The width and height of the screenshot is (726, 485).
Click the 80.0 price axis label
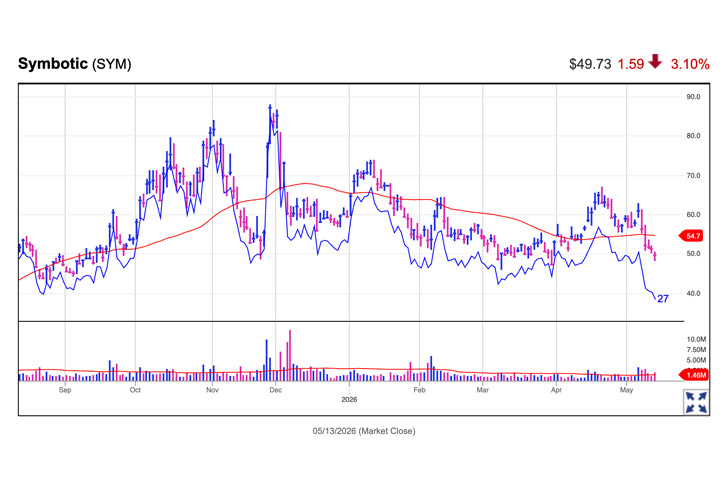[x=693, y=136]
